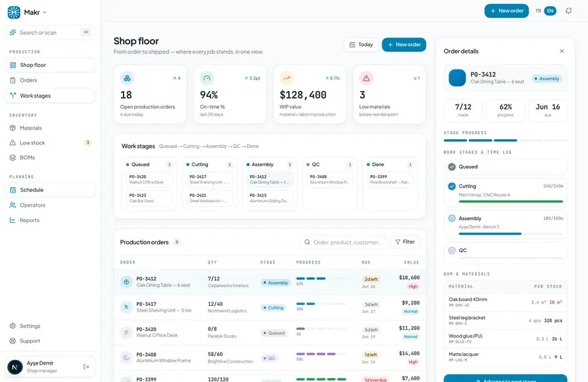Screen dimensions: 588x382
Task: Click the QC stage status icon
Action: [452, 250]
